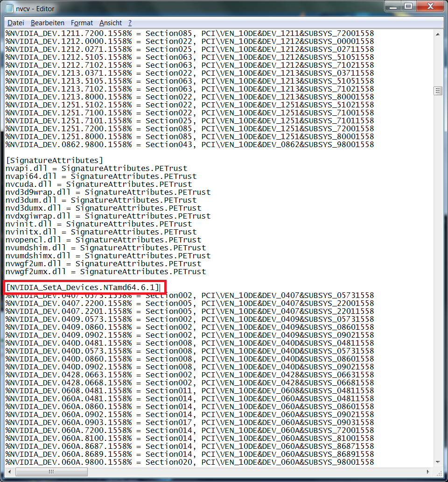This screenshot has width=448, height=482.
Task: Click the [SignatureAttributes] section header line
Action: [x=55, y=161]
